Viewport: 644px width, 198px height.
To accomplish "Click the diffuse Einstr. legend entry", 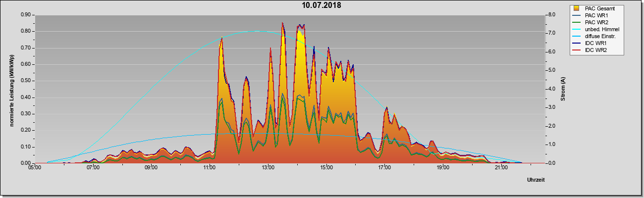I will coord(596,36).
